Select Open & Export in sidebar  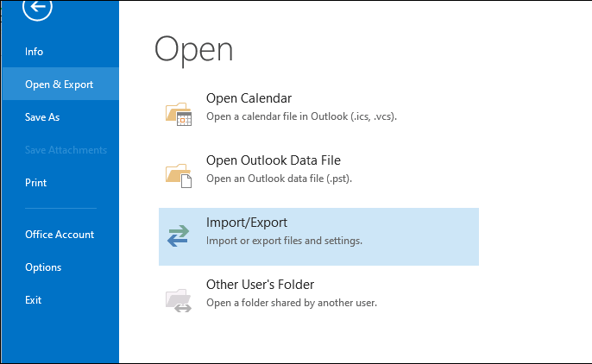pos(60,84)
